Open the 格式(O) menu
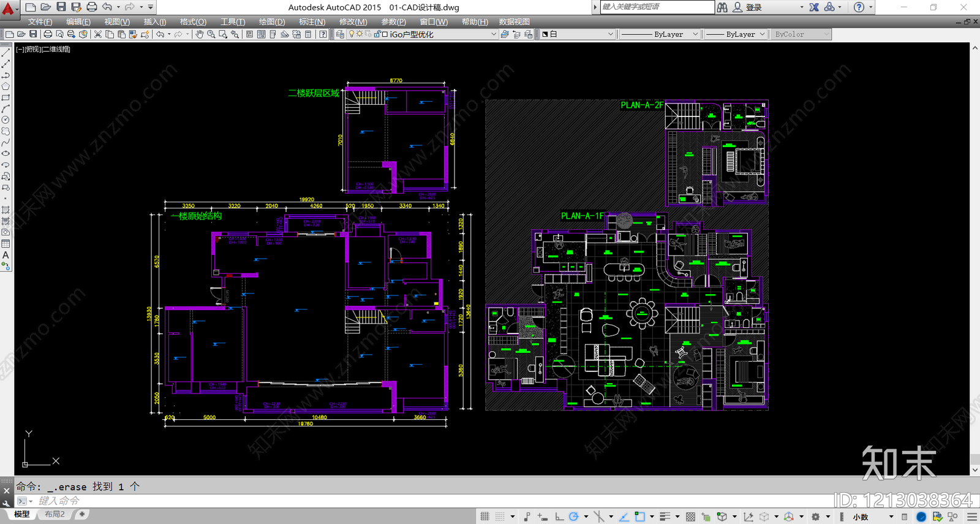 (193, 21)
